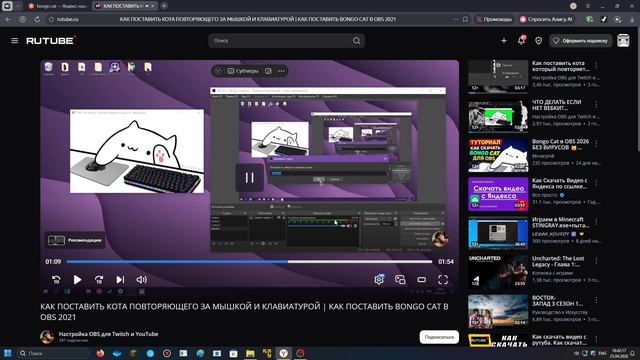Seek on the video progress bar
The width and height of the screenshot is (640, 360).
click(x=249, y=262)
